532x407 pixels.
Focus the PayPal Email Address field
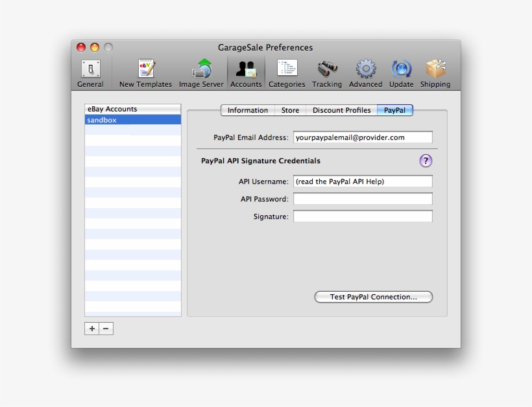click(x=363, y=137)
